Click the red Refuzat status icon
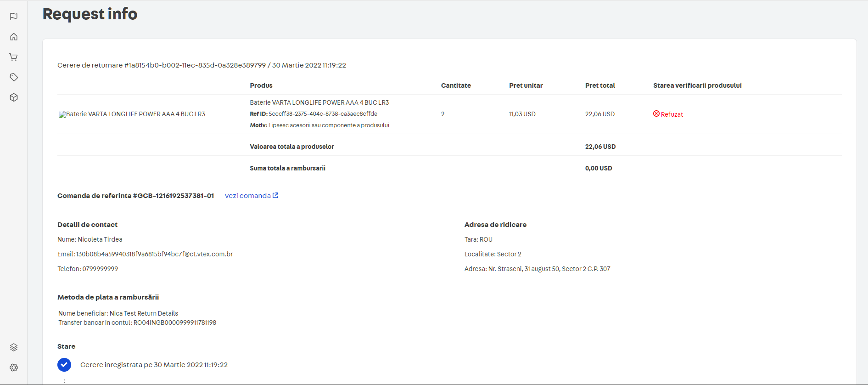The width and height of the screenshot is (868, 385). coord(656,113)
